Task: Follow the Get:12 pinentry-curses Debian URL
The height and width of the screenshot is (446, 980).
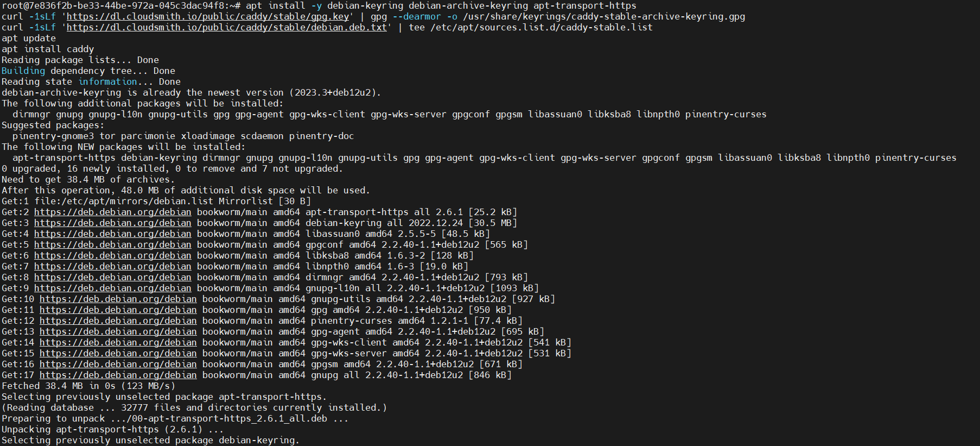Action: coord(118,321)
